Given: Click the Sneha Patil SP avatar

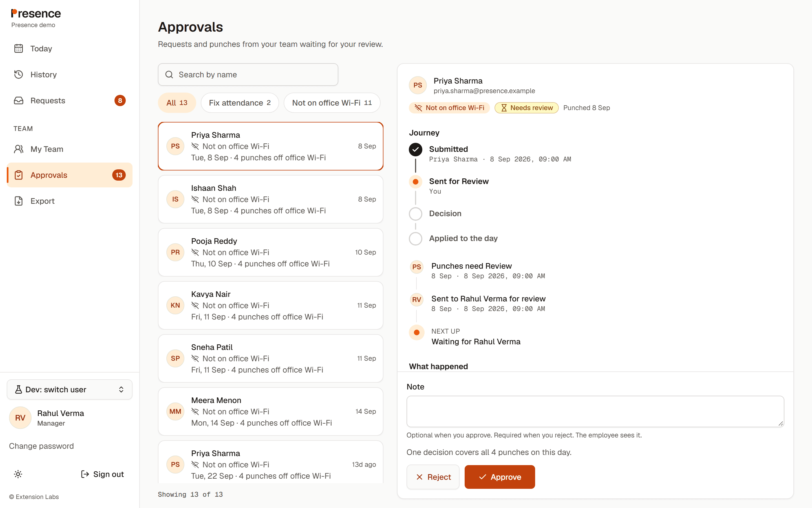Looking at the screenshot, I should [175, 358].
